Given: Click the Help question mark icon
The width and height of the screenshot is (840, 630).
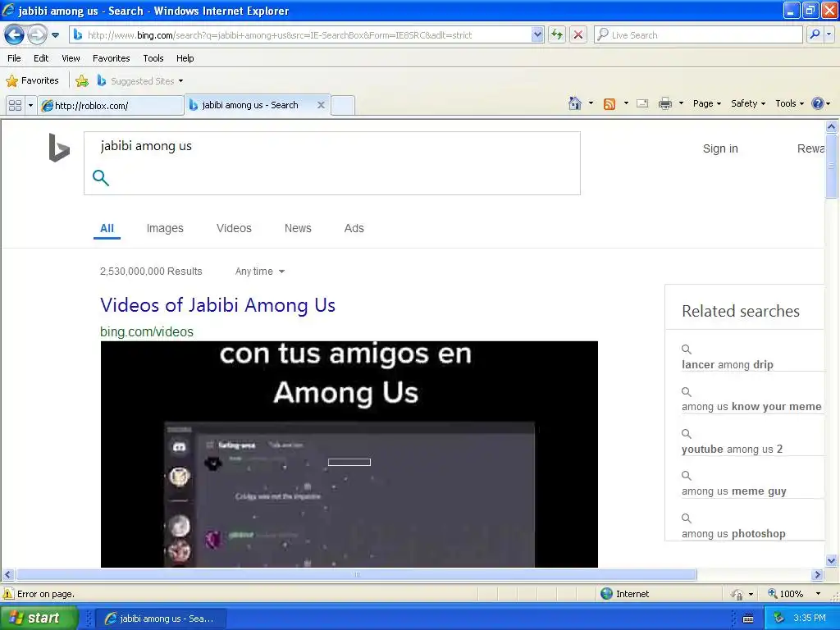Looking at the screenshot, I should 818,103.
